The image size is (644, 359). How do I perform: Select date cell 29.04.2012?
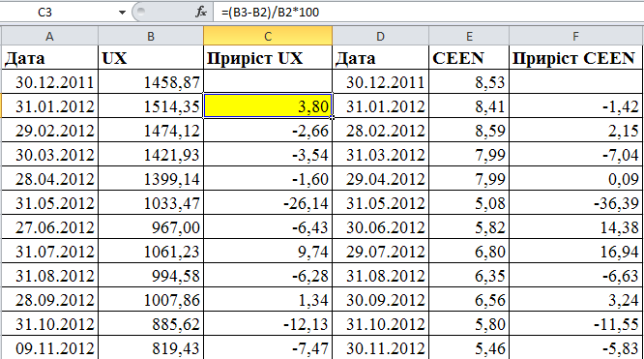point(380,179)
